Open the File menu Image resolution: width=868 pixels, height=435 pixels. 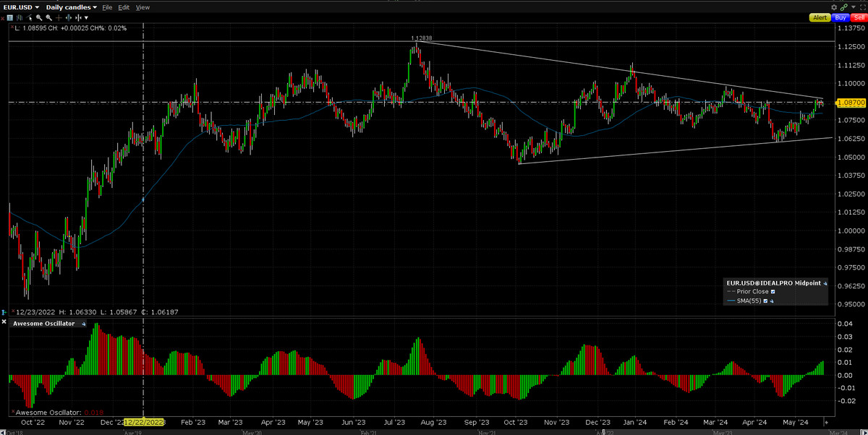tap(107, 7)
